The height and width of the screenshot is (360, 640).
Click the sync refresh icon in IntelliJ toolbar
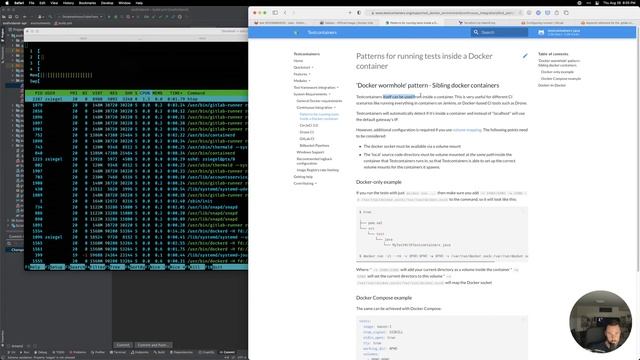(17, 17)
